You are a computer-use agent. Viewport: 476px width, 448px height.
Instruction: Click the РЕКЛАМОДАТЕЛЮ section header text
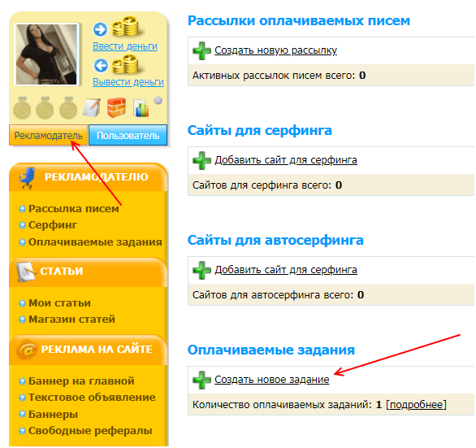pyautogui.click(x=97, y=177)
